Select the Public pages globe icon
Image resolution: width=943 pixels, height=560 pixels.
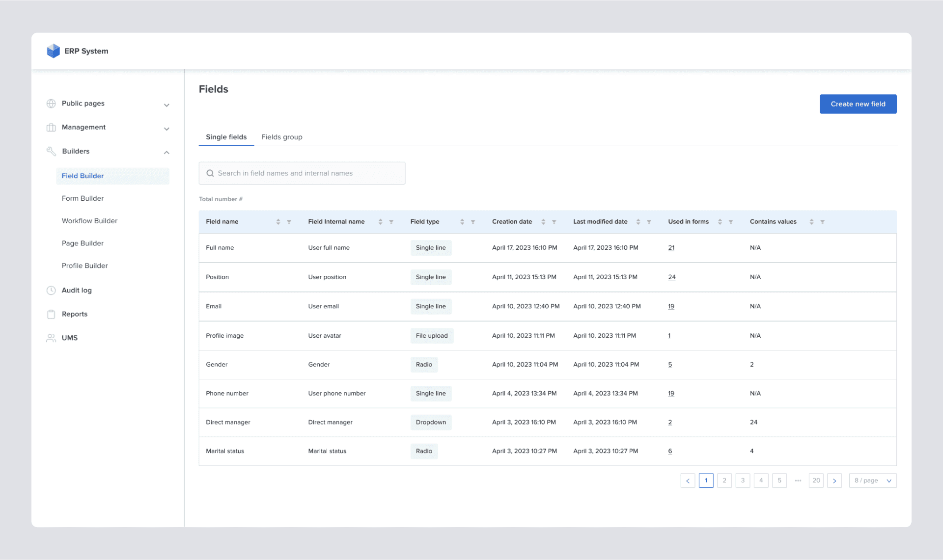(51, 103)
